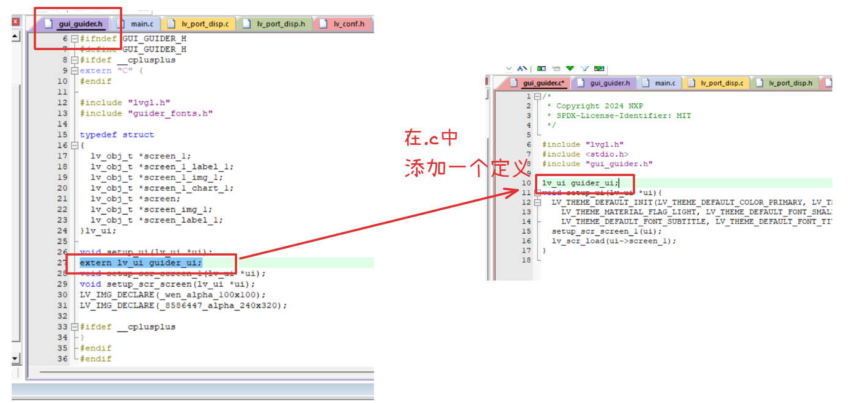Click 'void setup_scr_screen(lv_ui *ui);' line
Image resolution: width=868 pixels, height=403 pixels.
[168, 284]
